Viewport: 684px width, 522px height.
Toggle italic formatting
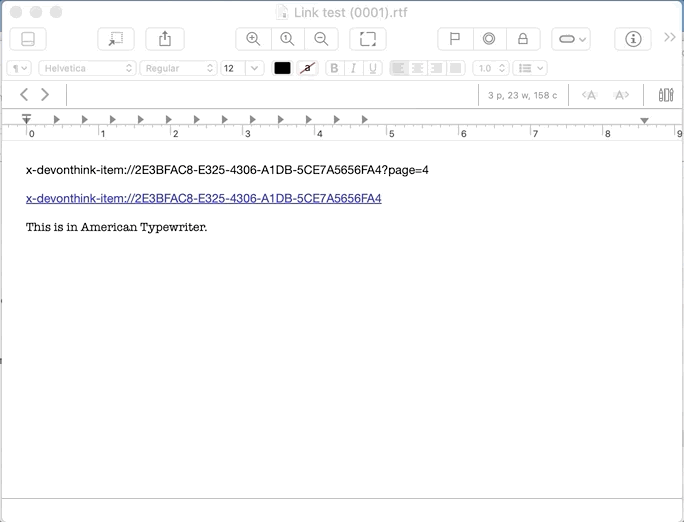point(354,68)
